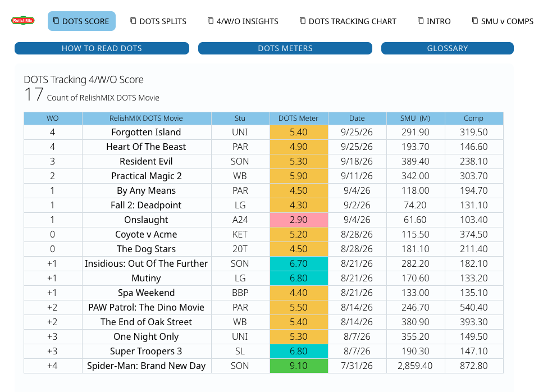
Task: Click the page icon beside DOTS SCORE
Action: click(x=56, y=21)
